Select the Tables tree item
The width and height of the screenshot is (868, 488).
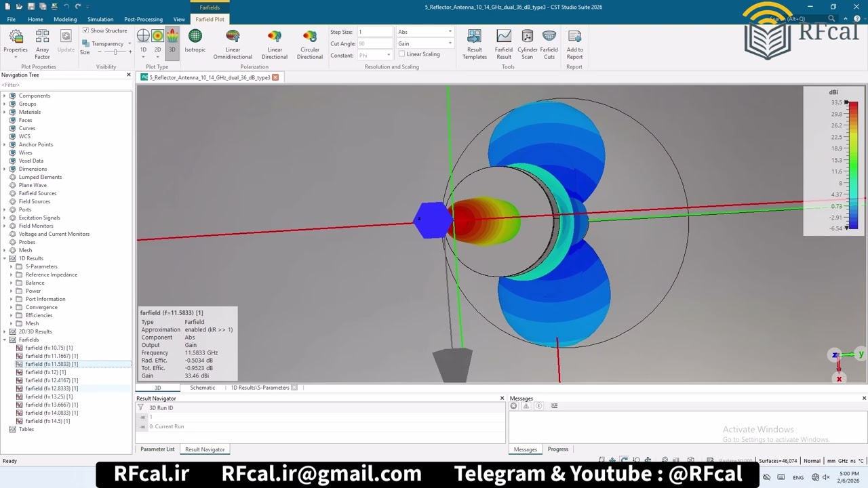(x=26, y=429)
